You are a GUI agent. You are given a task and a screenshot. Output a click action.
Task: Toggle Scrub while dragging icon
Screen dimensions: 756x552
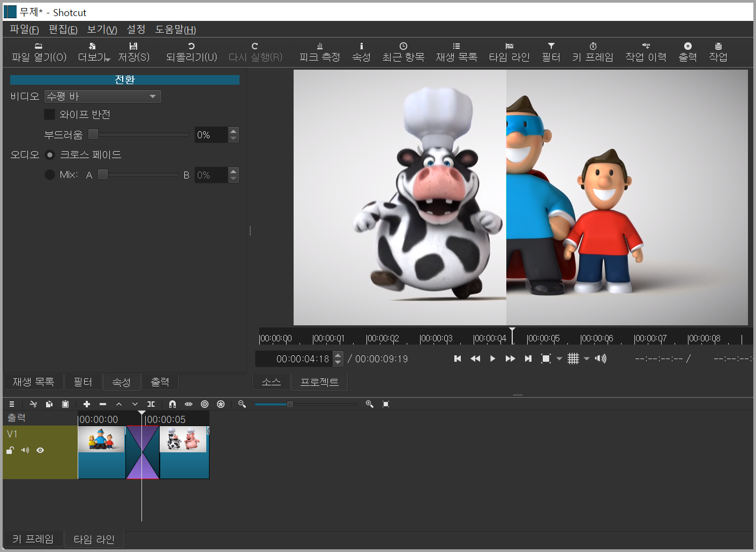(189, 404)
